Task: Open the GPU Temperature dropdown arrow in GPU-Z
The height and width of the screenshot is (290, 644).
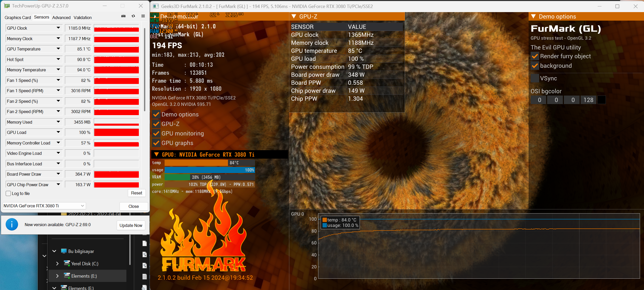Action: pos(58,49)
